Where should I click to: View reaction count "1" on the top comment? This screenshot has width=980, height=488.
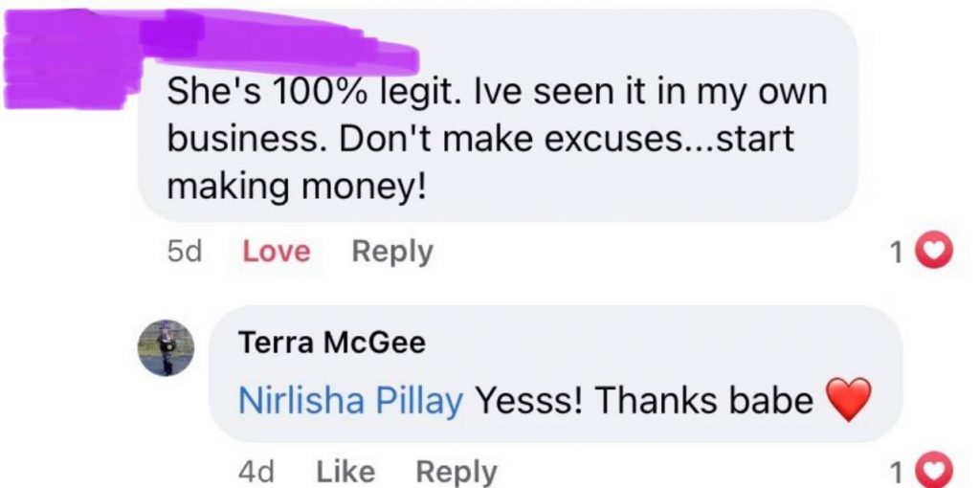point(896,253)
